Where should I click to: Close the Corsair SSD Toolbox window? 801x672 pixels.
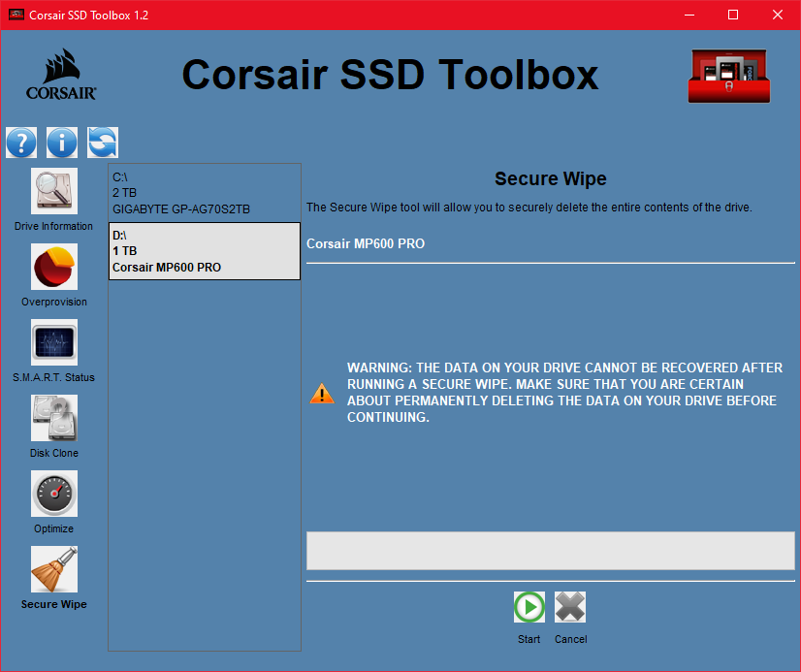[x=778, y=15]
